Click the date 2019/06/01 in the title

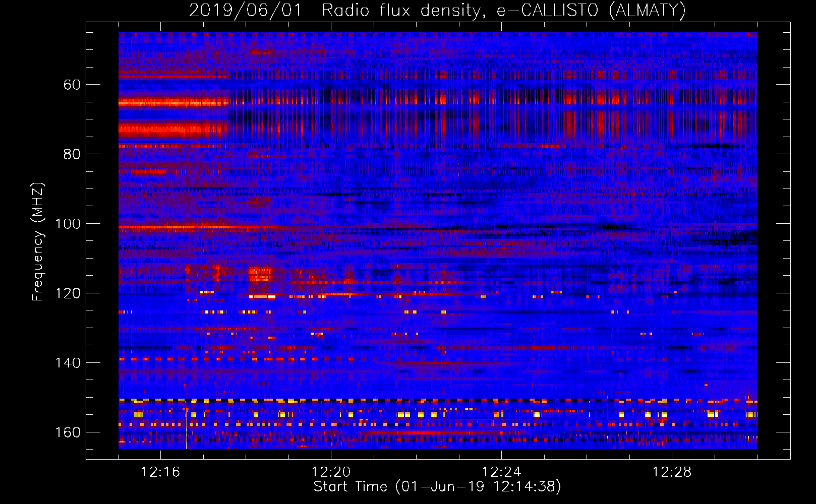tap(245, 11)
